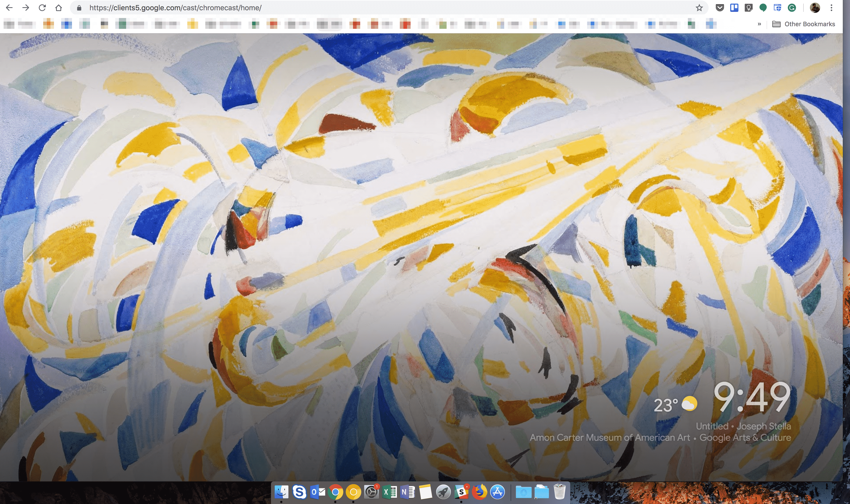Open the documents folder stack with the lock badge

tap(541, 492)
